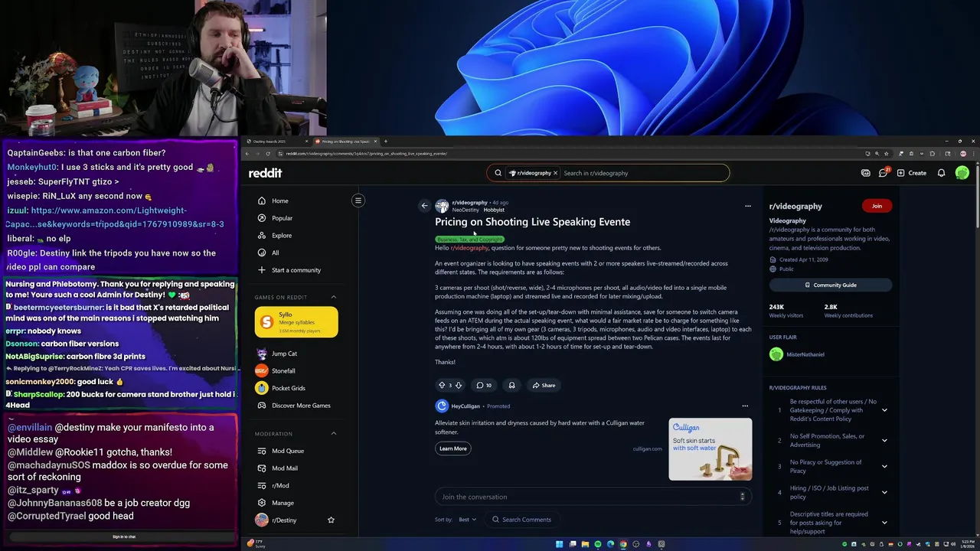Viewport: 980px width, 551px height.
Task: Open the Reddit ads icon in header
Action: [x=866, y=173]
